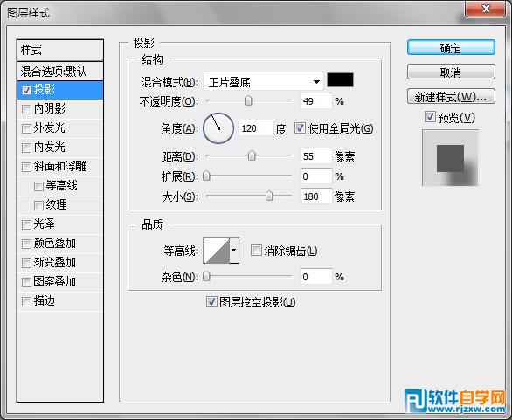Enable 消除锯齿 checkbox
Screen dimensions: 512x420
pyautogui.click(x=256, y=251)
